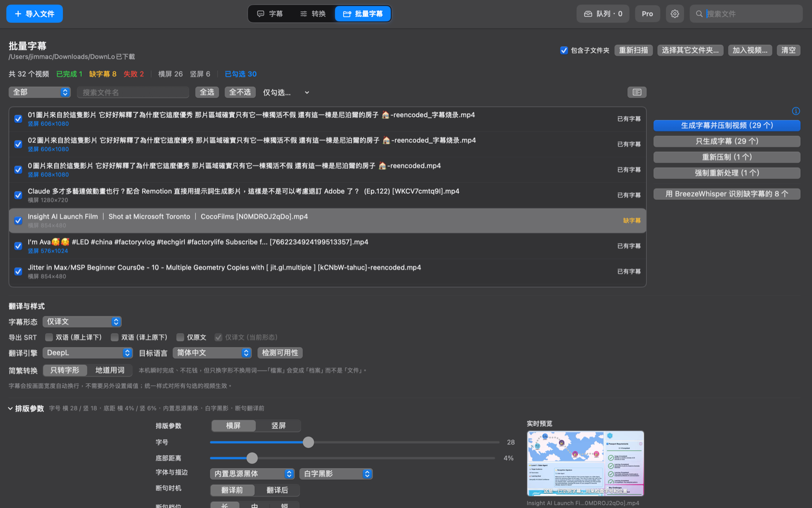Click the magnifier icon in search field
The image size is (812, 508).
pyautogui.click(x=699, y=14)
